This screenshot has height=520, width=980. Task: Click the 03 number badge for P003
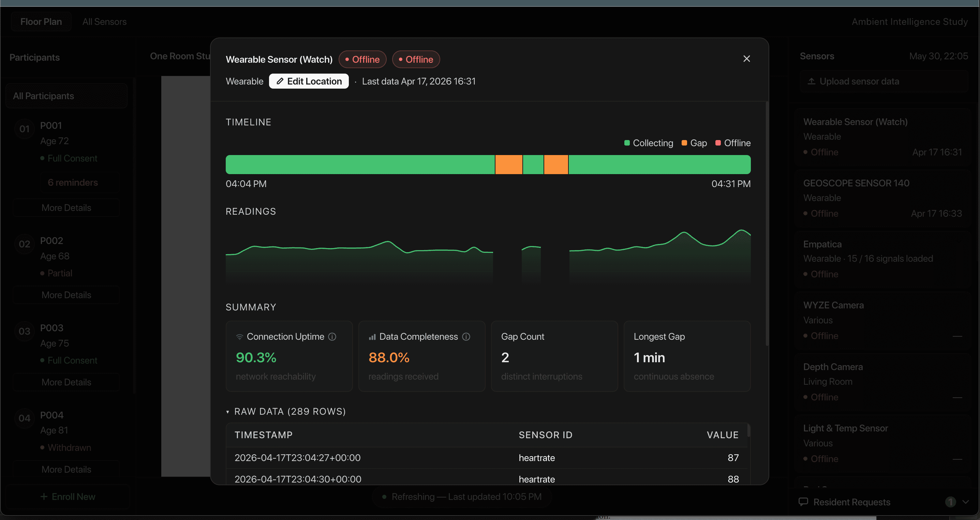click(x=24, y=331)
